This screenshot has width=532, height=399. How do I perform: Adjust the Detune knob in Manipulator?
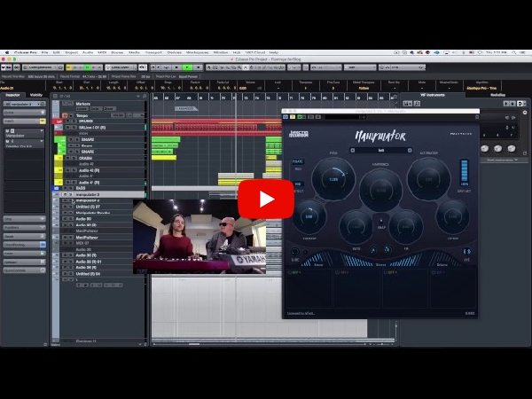452,217
